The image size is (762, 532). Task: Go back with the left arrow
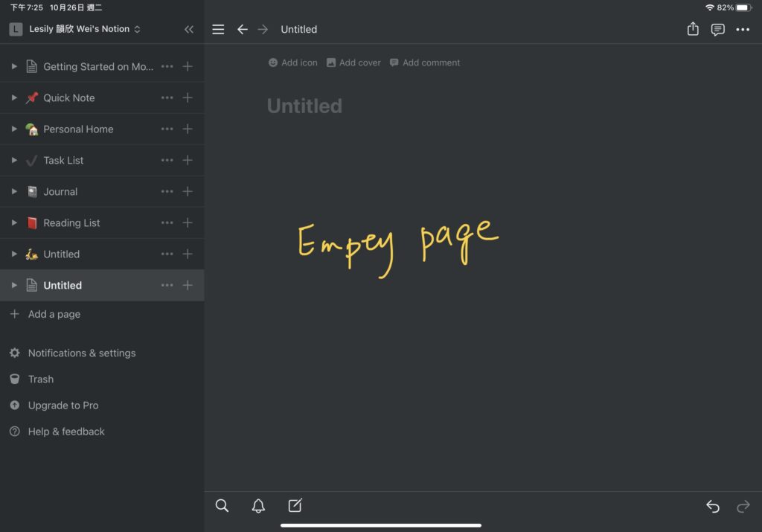tap(242, 29)
